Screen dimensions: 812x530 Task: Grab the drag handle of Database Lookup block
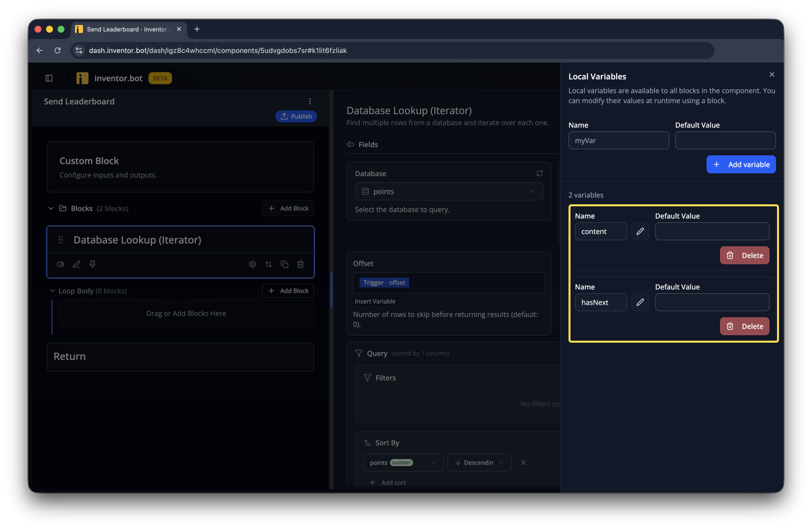(60, 240)
